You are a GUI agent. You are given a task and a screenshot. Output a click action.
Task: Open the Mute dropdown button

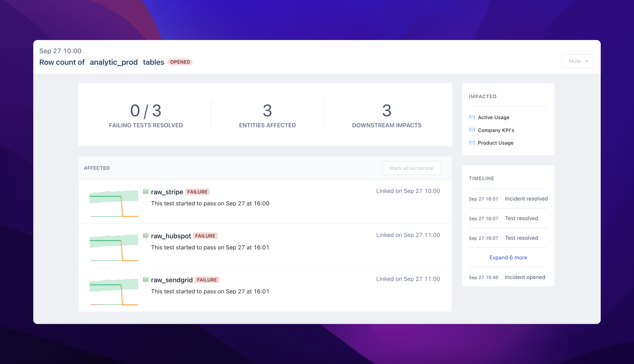coord(577,61)
